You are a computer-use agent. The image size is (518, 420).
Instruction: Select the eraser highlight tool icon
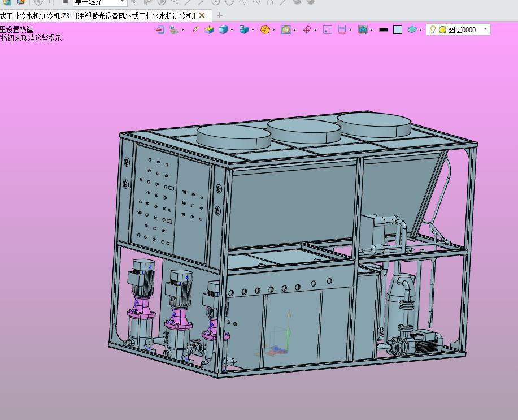tap(195, 30)
